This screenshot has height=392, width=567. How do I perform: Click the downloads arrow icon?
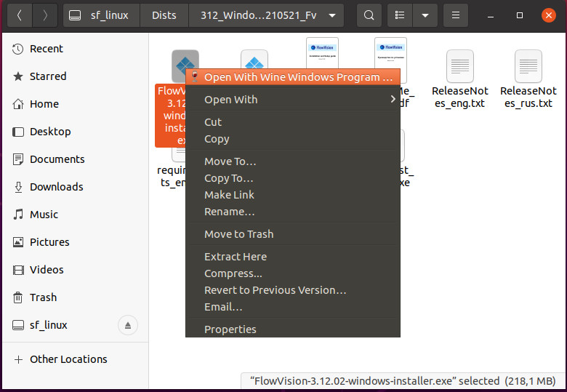(x=18, y=187)
